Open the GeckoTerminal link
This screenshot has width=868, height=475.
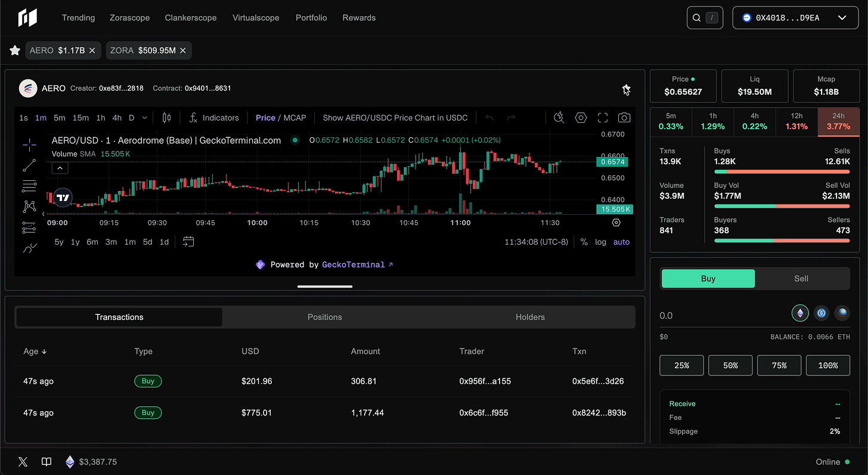(357, 264)
